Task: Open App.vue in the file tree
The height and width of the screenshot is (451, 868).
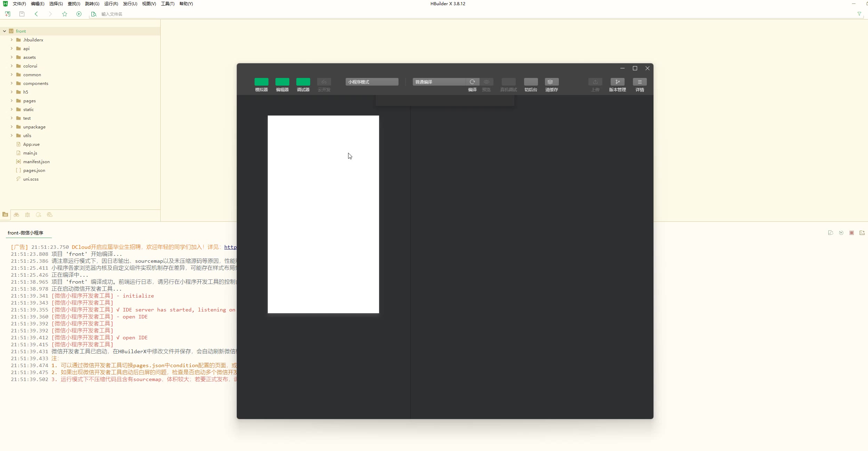Action: [31, 144]
